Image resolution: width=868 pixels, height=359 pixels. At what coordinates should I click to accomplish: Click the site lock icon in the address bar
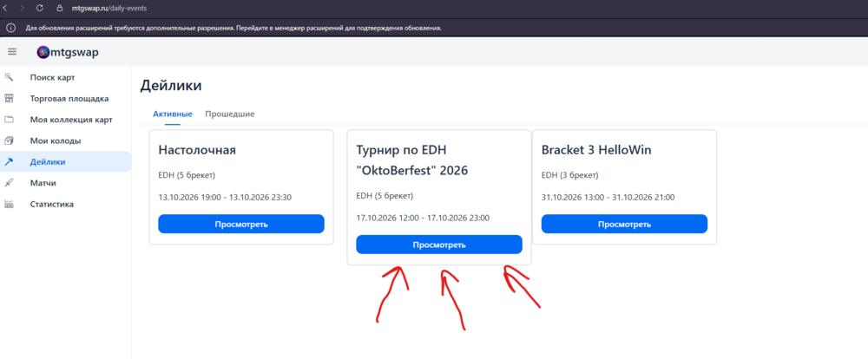(x=61, y=9)
